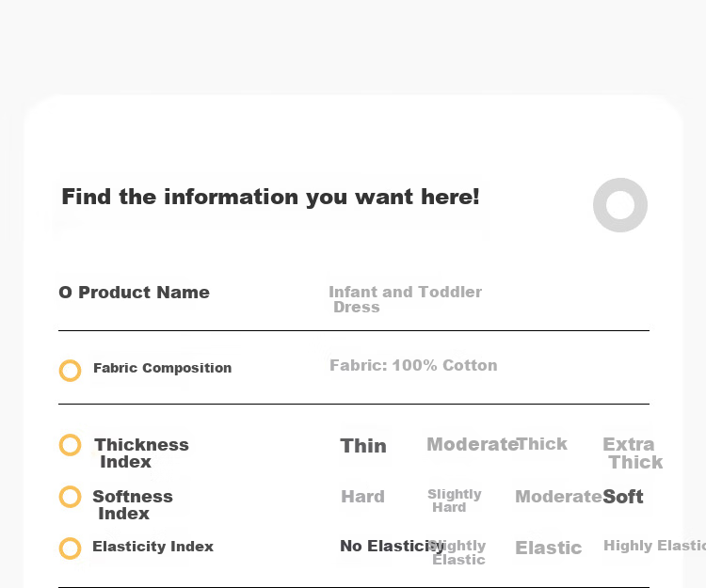706x588 pixels.
Task: Click the orange circle beside Thickness Index
Action: 71,445
